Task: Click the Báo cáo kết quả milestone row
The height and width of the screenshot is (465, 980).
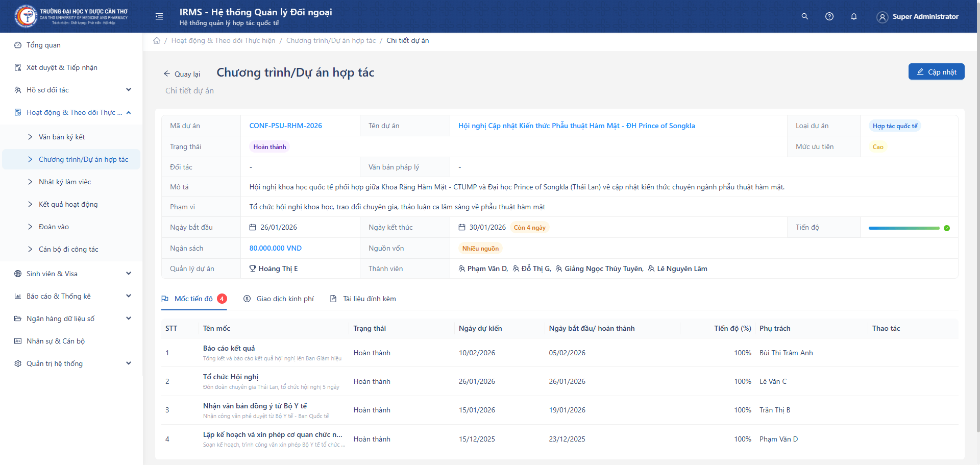Action: 229,349
